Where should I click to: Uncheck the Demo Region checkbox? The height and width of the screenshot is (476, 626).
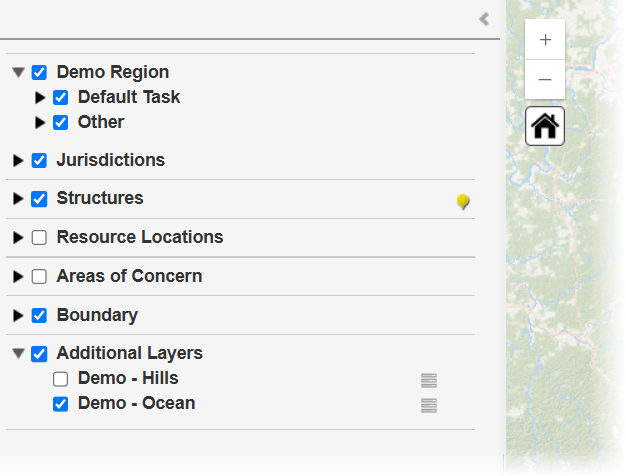(39, 73)
